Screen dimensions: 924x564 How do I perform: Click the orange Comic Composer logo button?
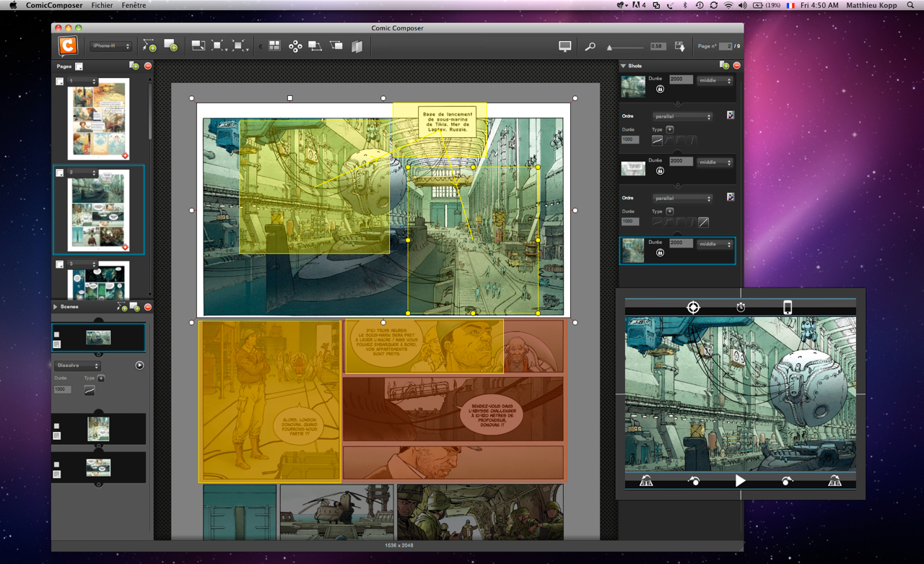pyautogui.click(x=68, y=45)
